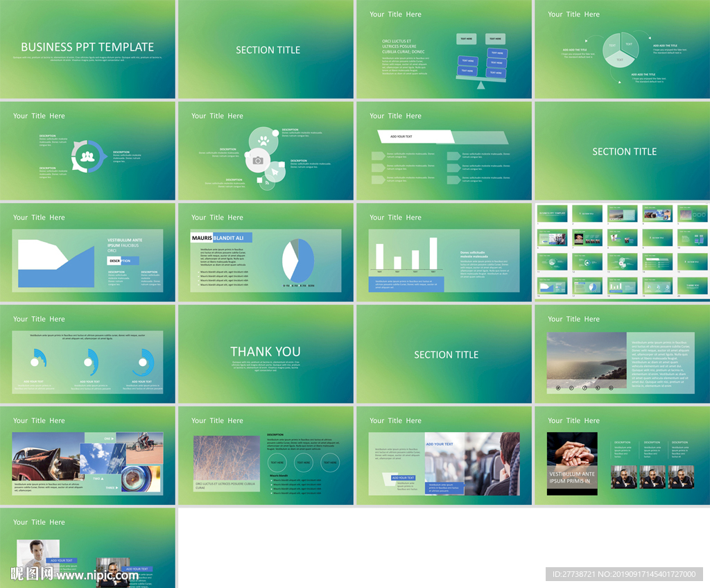Click the white ADD YOUR TEXT banner
Image resolution: width=710 pixels, height=588 pixels.
pyautogui.click(x=415, y=137)
